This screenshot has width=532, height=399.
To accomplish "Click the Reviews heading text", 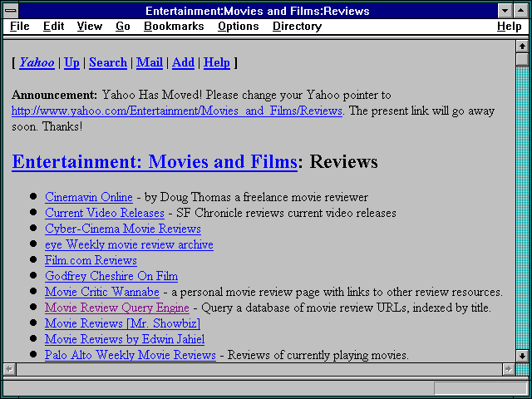I will coord(343,162).
